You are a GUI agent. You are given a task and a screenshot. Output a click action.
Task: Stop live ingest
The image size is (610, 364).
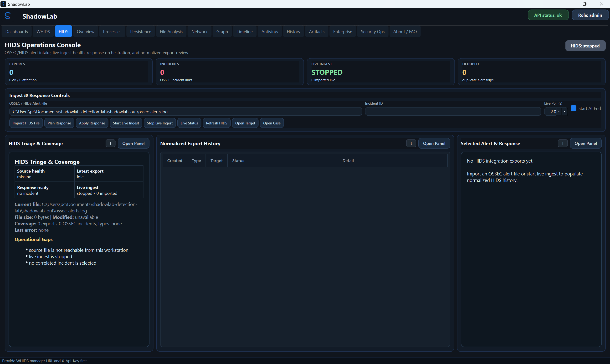(x=160, y=123)
